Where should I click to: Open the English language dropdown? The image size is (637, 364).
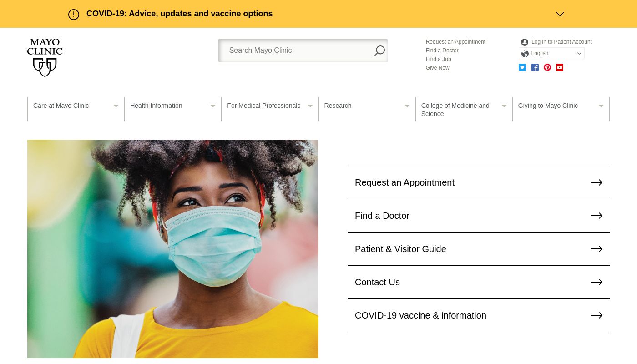point(551,54)
